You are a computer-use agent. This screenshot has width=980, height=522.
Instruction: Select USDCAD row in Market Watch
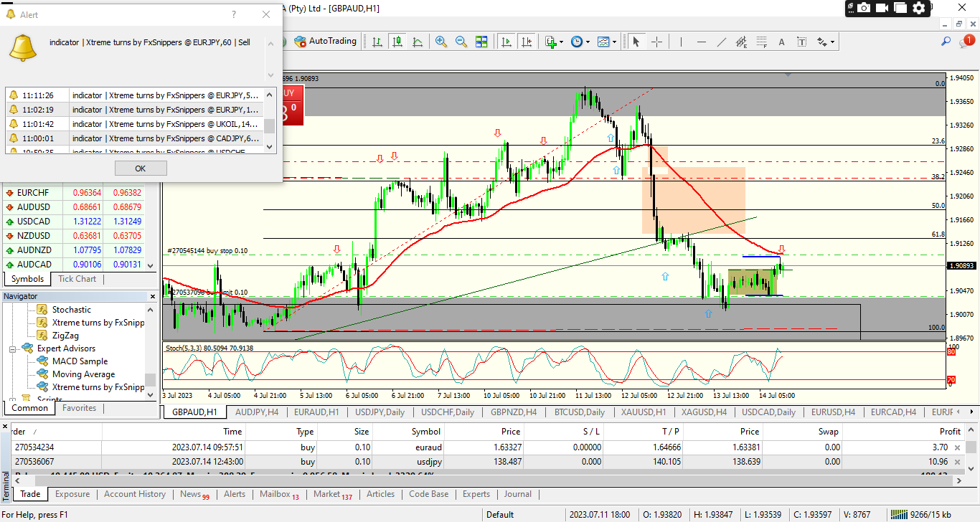[x=74, y=221]
